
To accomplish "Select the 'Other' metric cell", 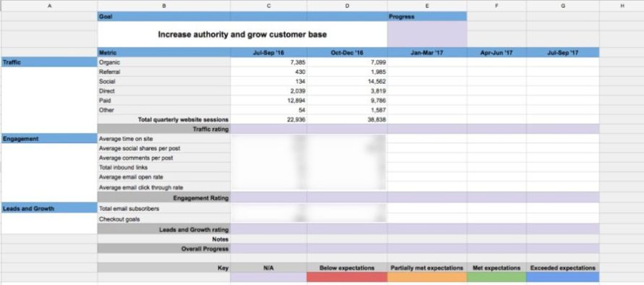I will tap(164, 110).
